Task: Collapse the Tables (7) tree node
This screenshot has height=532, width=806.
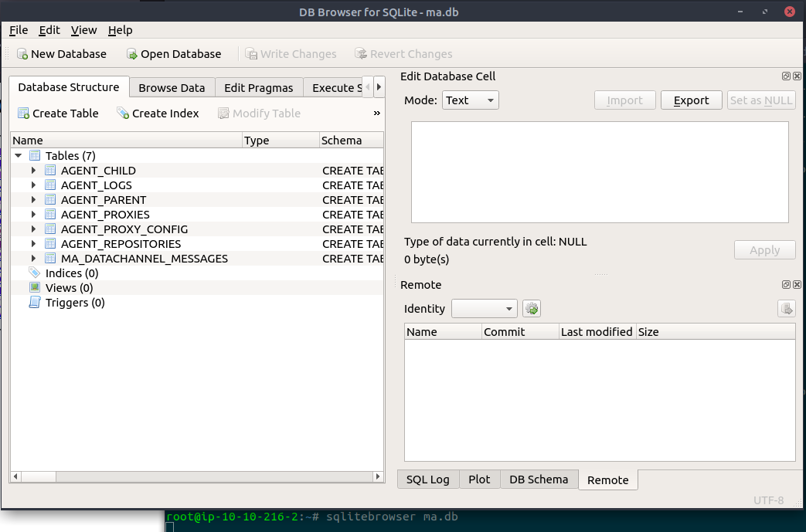Action: pos(18,156)
